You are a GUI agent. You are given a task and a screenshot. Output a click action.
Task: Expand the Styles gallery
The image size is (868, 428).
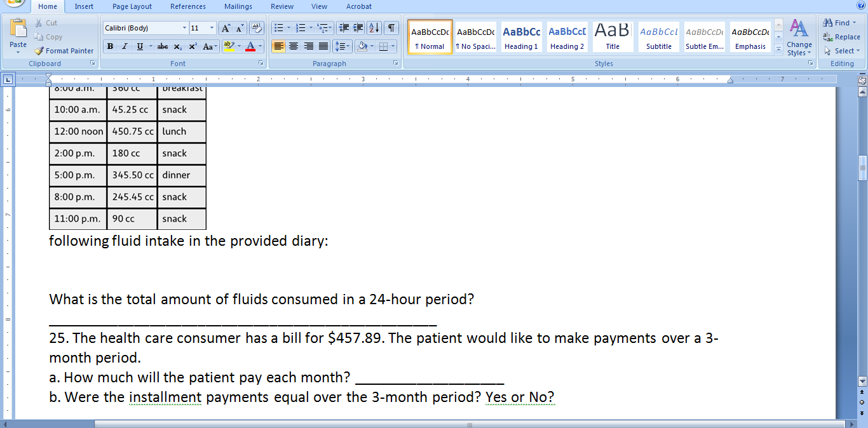pyautogui.click(x=778, y=50)
